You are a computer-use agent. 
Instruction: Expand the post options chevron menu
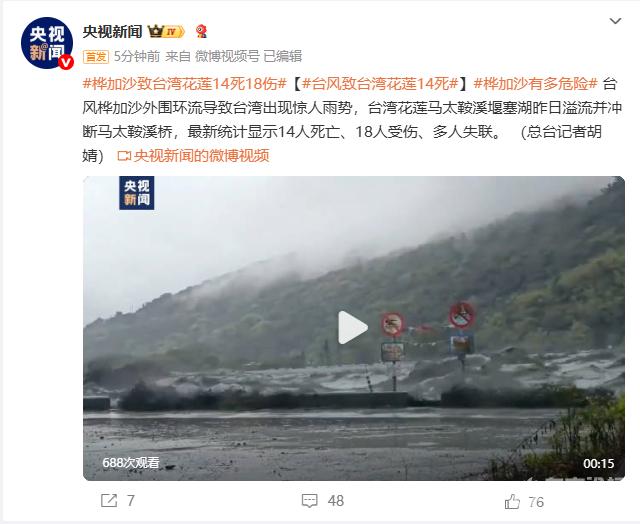(615, 21)
